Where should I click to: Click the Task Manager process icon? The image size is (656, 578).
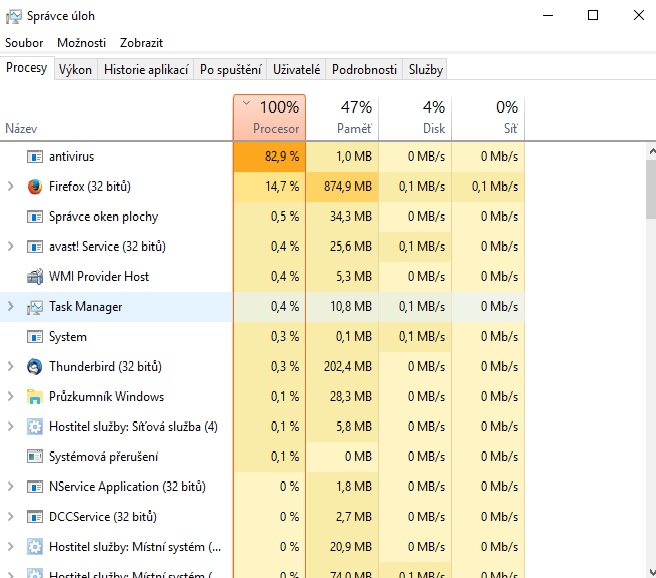[x=35, y=307]
